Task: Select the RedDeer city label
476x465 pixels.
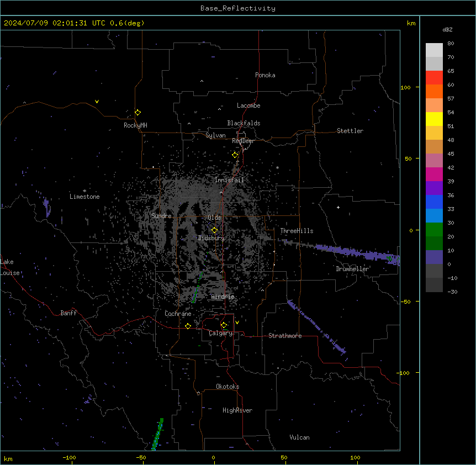Action: [243, 141]
